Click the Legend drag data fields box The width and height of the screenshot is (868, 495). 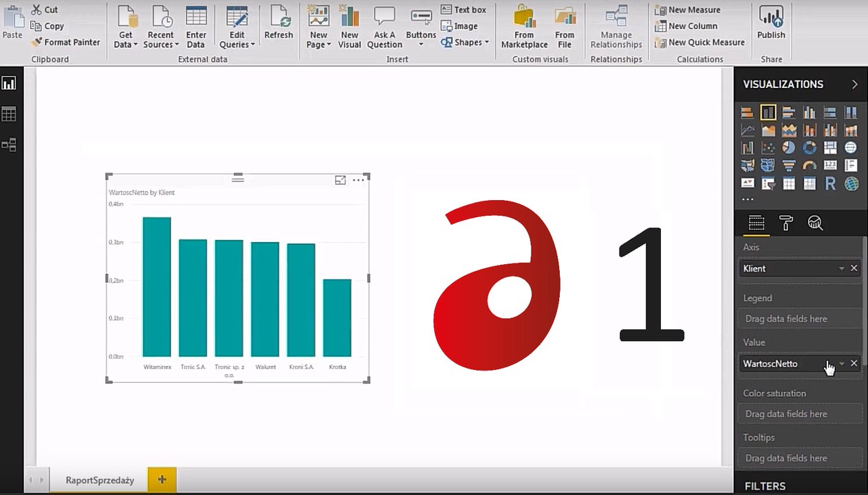(800, 319)
